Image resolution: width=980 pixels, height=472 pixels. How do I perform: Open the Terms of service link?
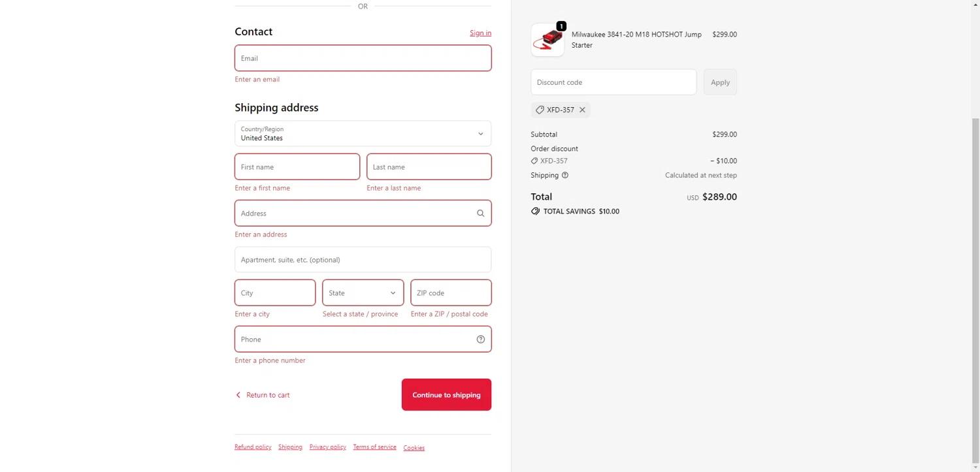[x=374, y=447]
